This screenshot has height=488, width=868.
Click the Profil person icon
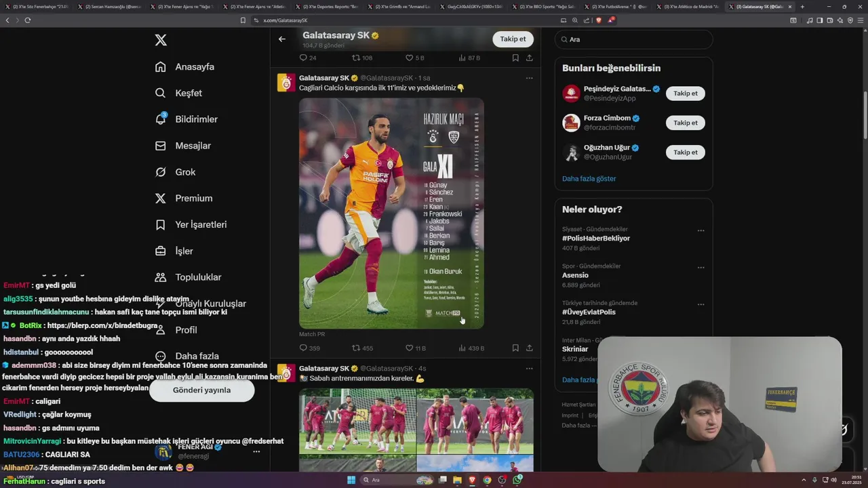(161, 330)
